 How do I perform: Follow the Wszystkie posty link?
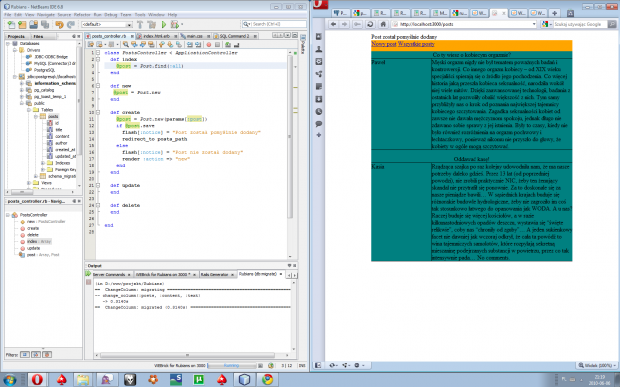(x=416, y=44)
